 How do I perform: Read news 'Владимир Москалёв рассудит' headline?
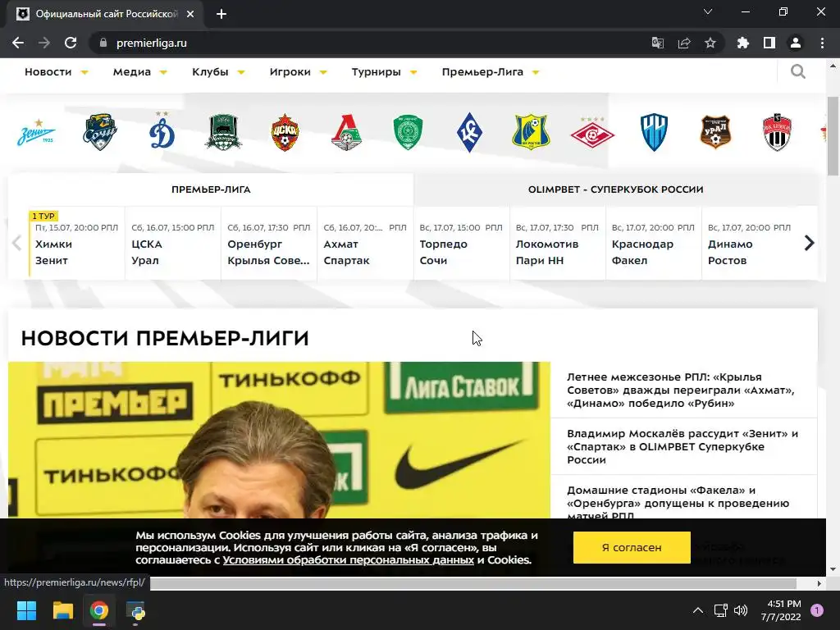(x=682, y=446)
